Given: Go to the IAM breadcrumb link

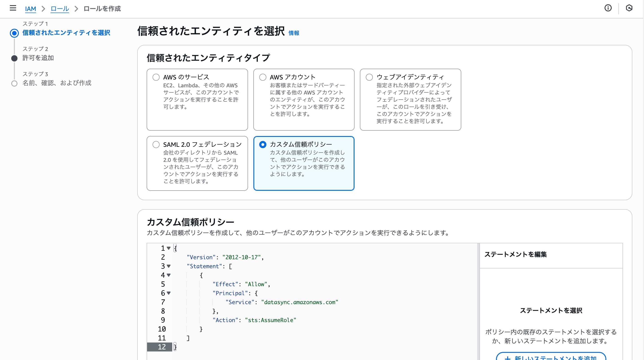Looking at the screenshot, I should click(30, 9).
